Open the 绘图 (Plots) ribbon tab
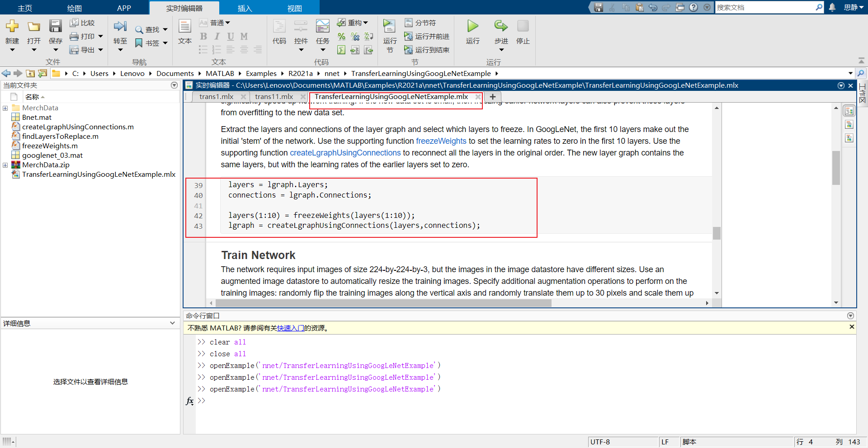The image size is (868, 448). point(75,8)
